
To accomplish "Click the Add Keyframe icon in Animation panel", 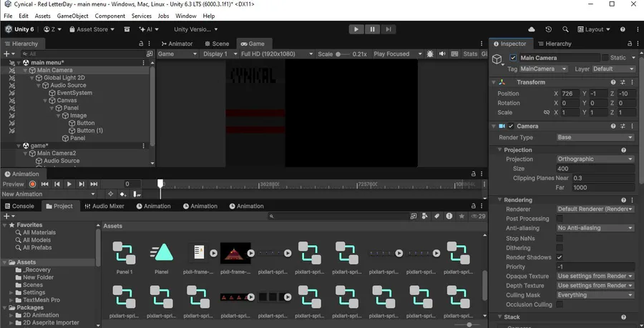I will click(123, 194).
